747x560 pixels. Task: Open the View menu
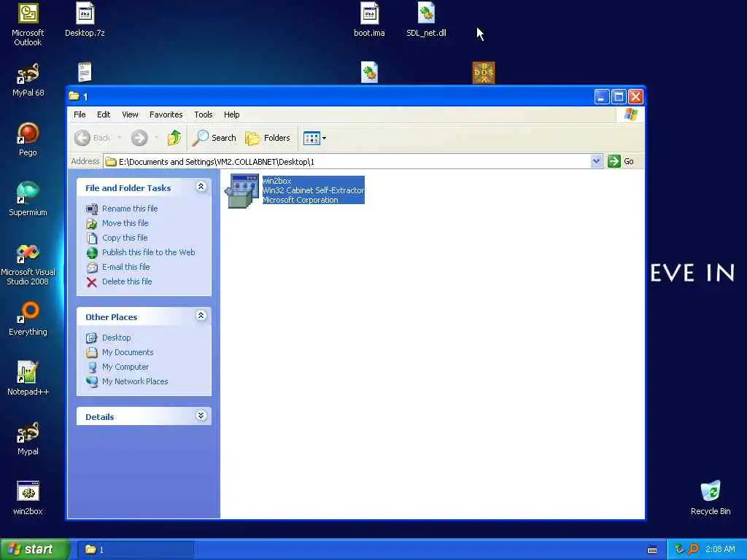130,114
